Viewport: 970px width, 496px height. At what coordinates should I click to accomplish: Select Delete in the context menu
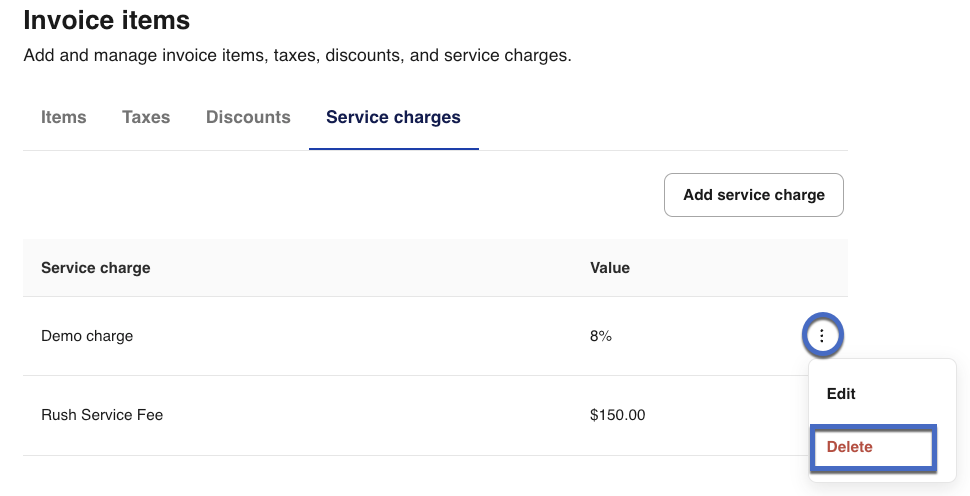(849, 447)
